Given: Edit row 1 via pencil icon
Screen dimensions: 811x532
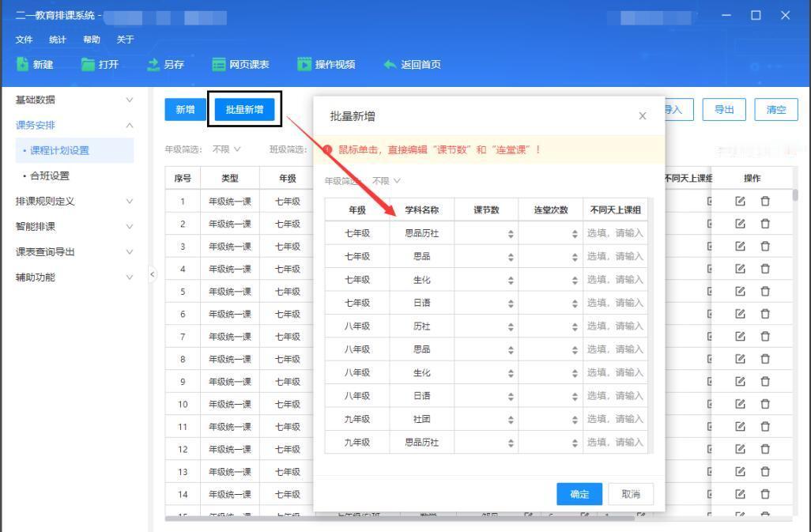Looking at the screenshot, I should [740, 201].
